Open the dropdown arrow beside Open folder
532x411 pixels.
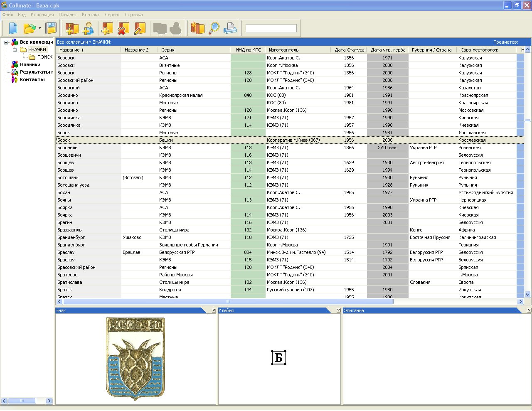pos(39,28)
